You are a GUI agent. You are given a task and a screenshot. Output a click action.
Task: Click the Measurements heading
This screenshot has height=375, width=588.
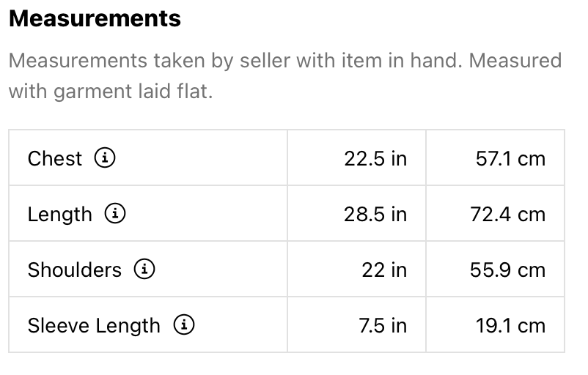(x=95, y=18)
